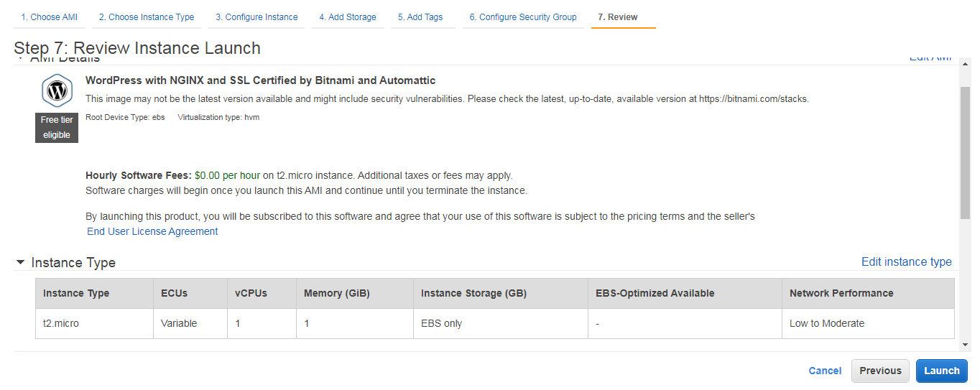Viewport: 980px width, 390px height.
Task: Click the Previous button
Action: tap(880, 371)
